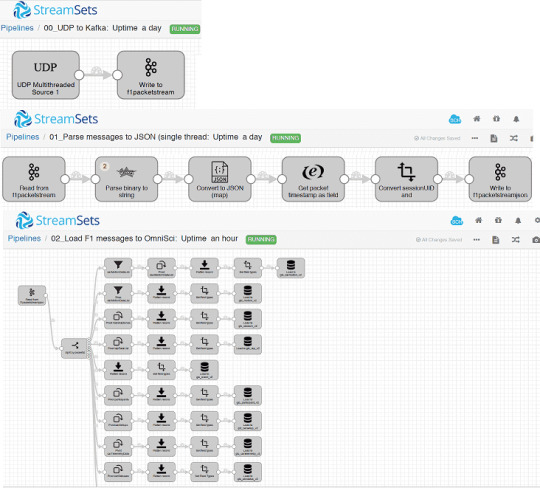Screen dimensions: 540x488
Task: Click the document icon in 02_Load pipeline toolbar
Action: 496,240
